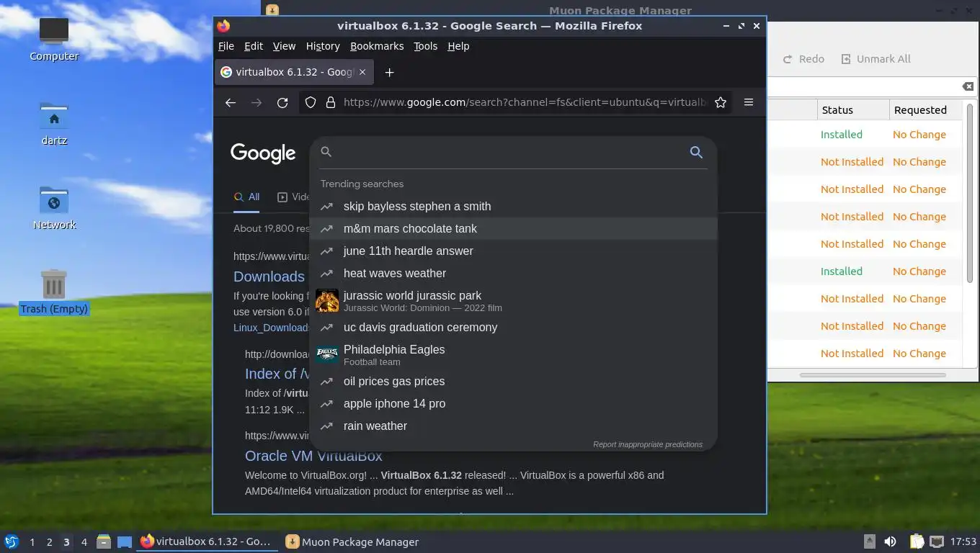Click Unmark All in Muon toolbar
The height and width of the screenshot is (553, 980).
pos(876,59)
